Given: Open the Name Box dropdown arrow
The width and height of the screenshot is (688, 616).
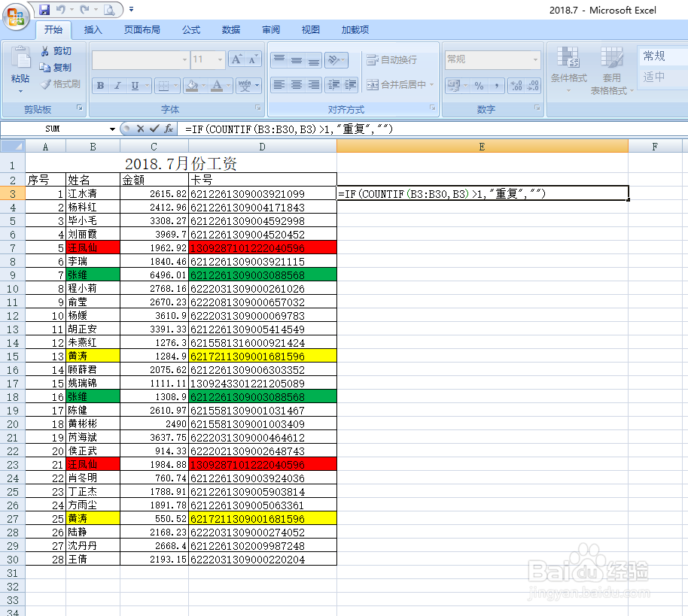Looking at the screenshot, I should pos(112,129).
